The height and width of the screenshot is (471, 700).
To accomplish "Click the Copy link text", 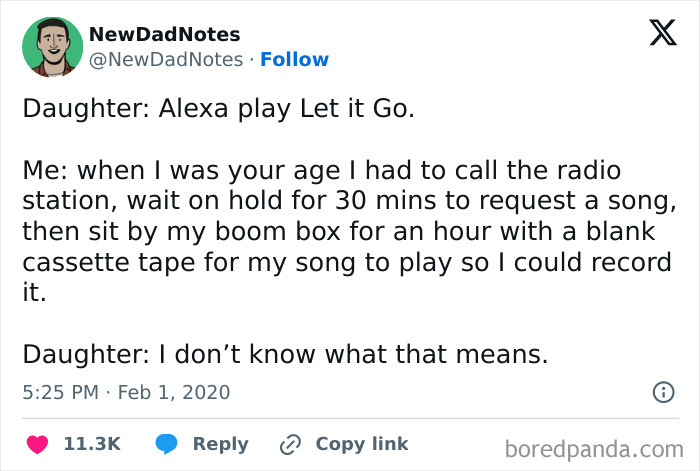I will (361, 443).
